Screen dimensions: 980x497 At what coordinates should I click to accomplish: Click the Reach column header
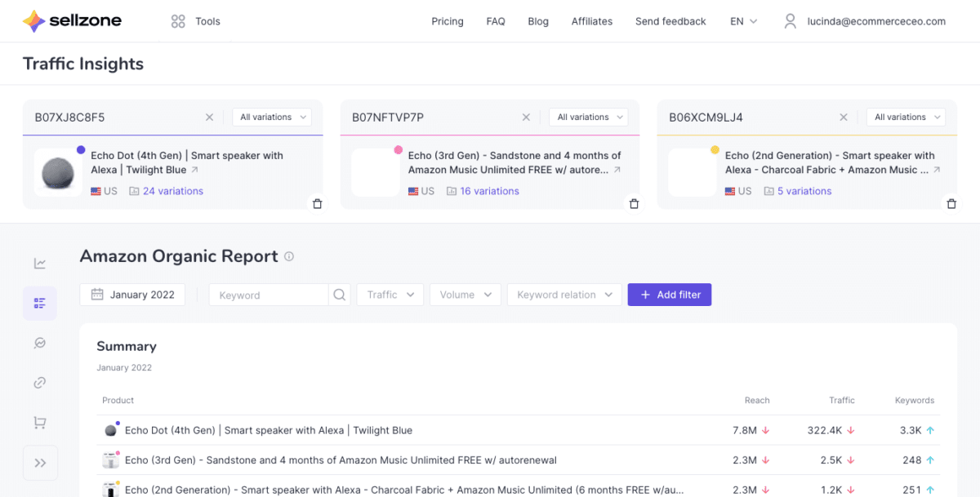pyautogui.click(x=757, y=400)
